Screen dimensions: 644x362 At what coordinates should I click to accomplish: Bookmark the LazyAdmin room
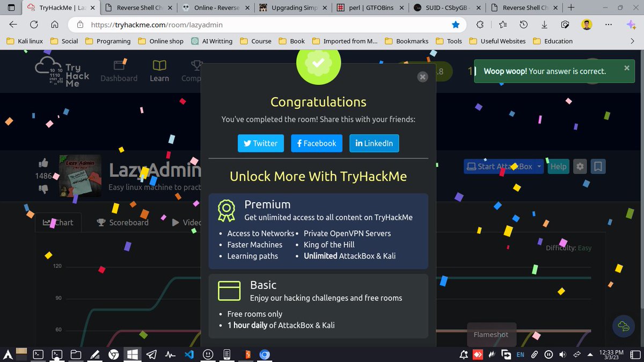598,166
